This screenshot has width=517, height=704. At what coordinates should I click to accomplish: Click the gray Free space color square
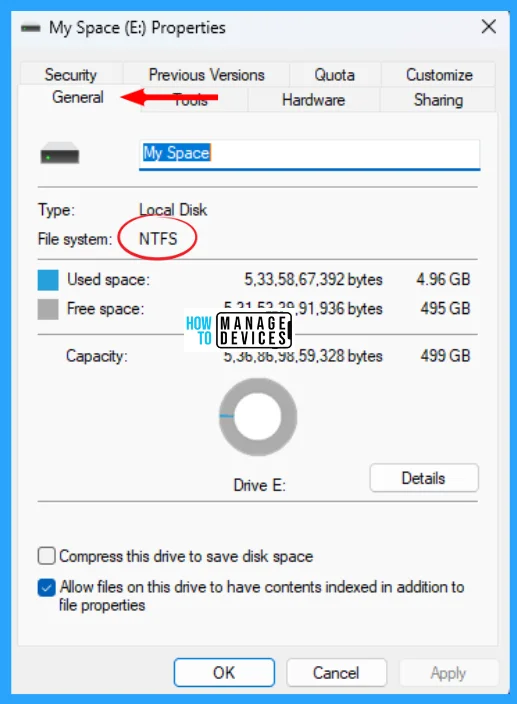[48, 309]
